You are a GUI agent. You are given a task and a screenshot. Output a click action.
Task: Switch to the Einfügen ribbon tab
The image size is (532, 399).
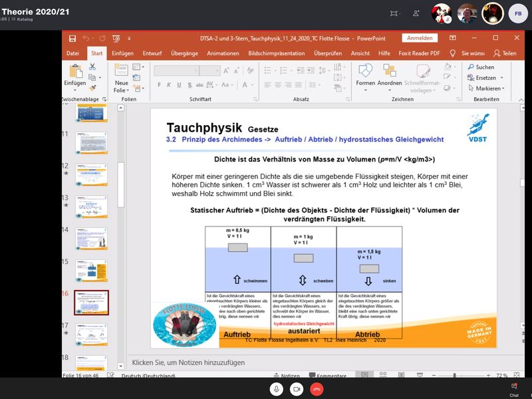coord(122,53)
